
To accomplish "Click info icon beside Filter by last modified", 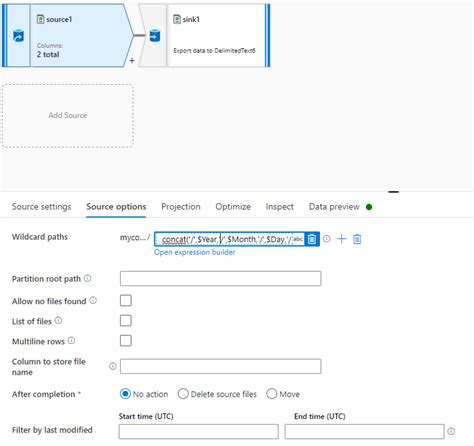I will tap(451, 431).
